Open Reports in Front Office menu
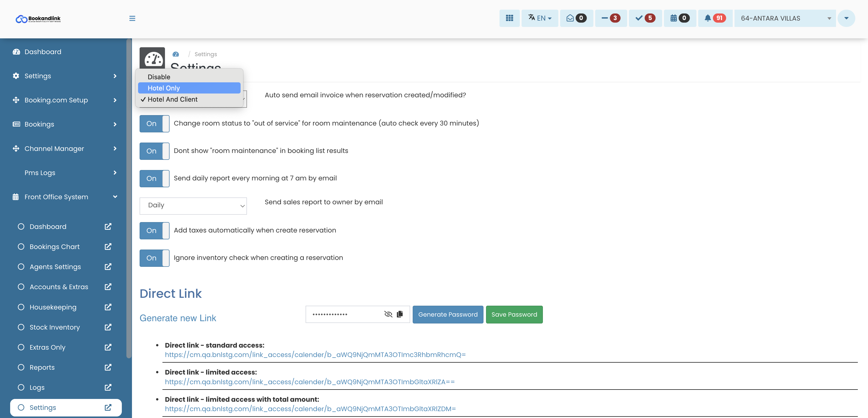Viewport: 868px width, 418px height. click(42, 367)
